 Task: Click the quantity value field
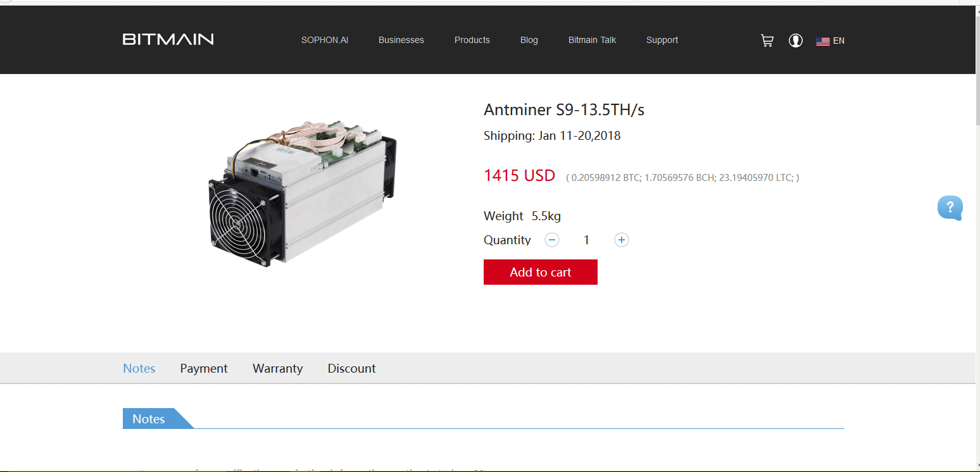pyautogui.click(x=586, y=240)
